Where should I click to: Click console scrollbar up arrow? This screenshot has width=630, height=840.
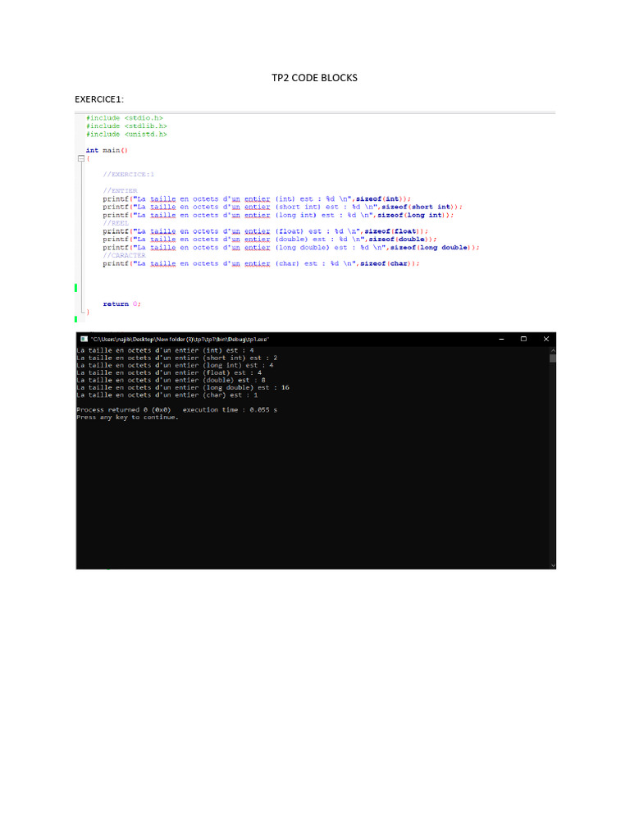click(x=553, y=350)
